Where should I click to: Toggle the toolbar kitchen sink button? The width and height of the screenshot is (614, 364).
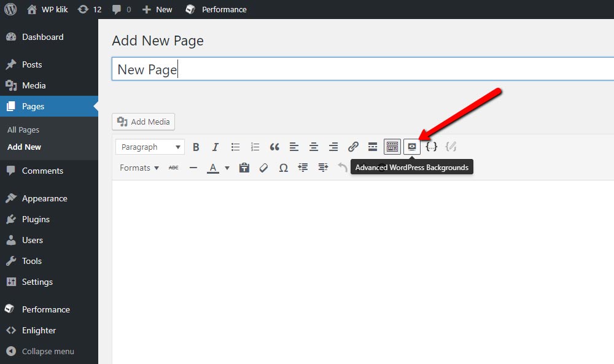[x=392, y=147]
